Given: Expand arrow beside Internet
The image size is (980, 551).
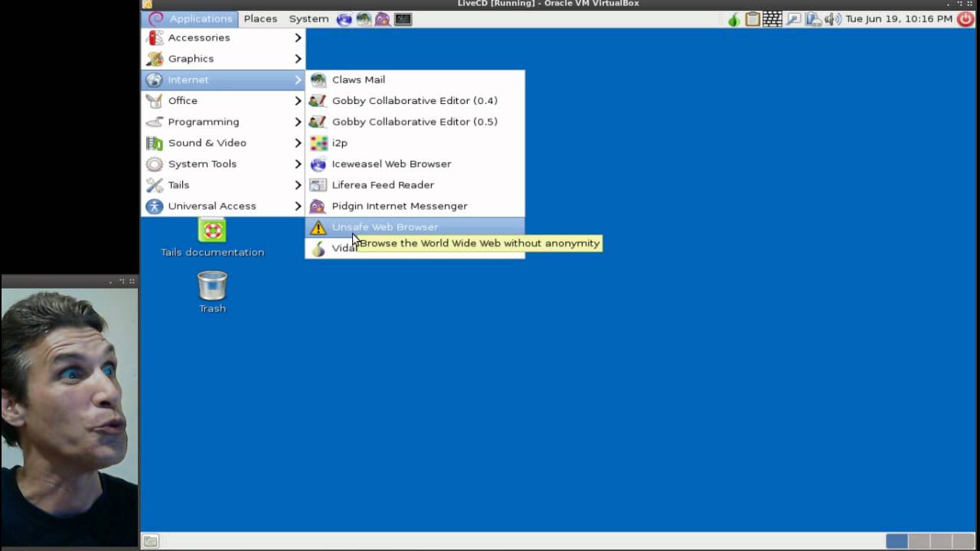Looking at the screenshot, I should click(x=298, y=80).
